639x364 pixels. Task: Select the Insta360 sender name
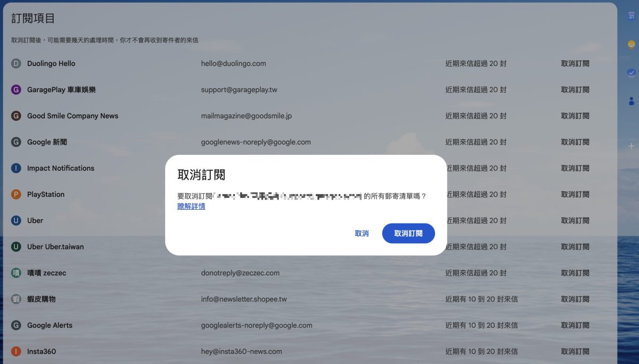point(42,351)
